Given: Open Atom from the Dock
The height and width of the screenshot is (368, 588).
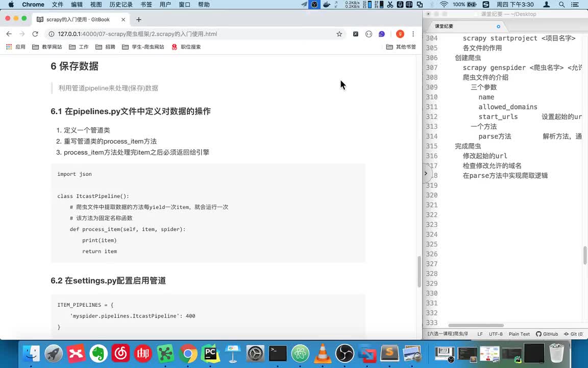Looking at the screenshot, I should (300, 353).
